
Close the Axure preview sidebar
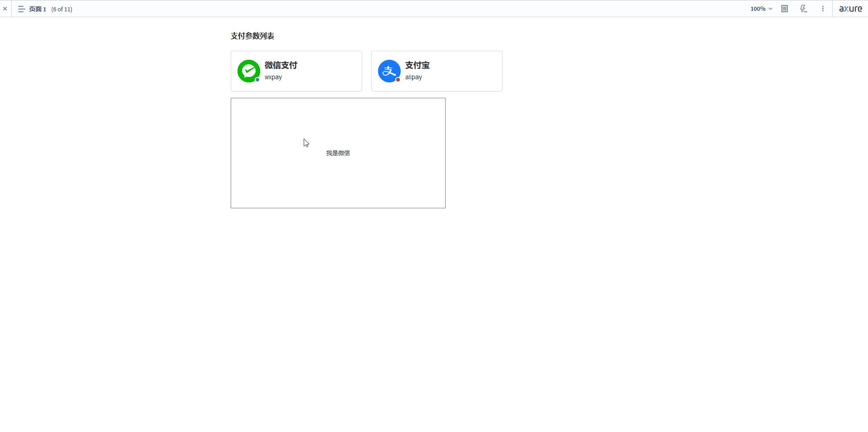click(5, 9)
